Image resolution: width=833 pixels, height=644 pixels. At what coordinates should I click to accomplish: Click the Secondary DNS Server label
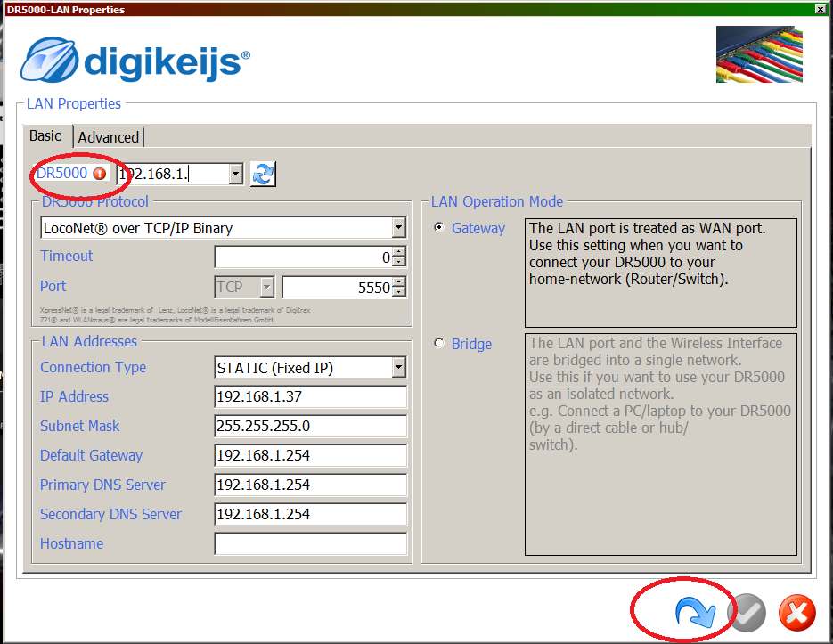point(110,514)
